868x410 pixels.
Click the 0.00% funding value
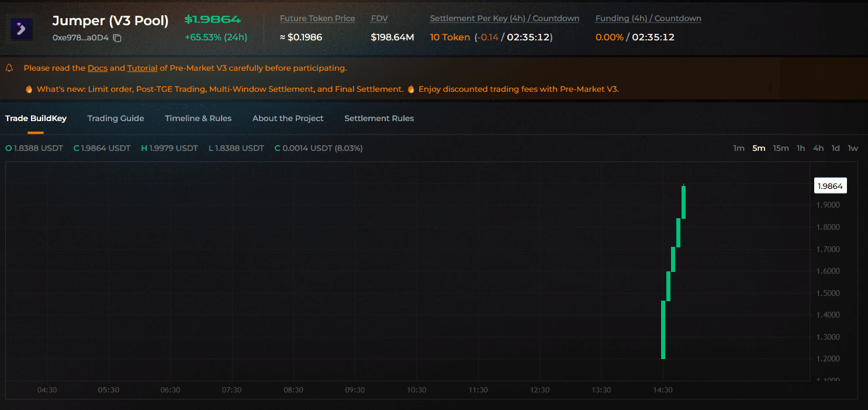[x=610, y=37]
